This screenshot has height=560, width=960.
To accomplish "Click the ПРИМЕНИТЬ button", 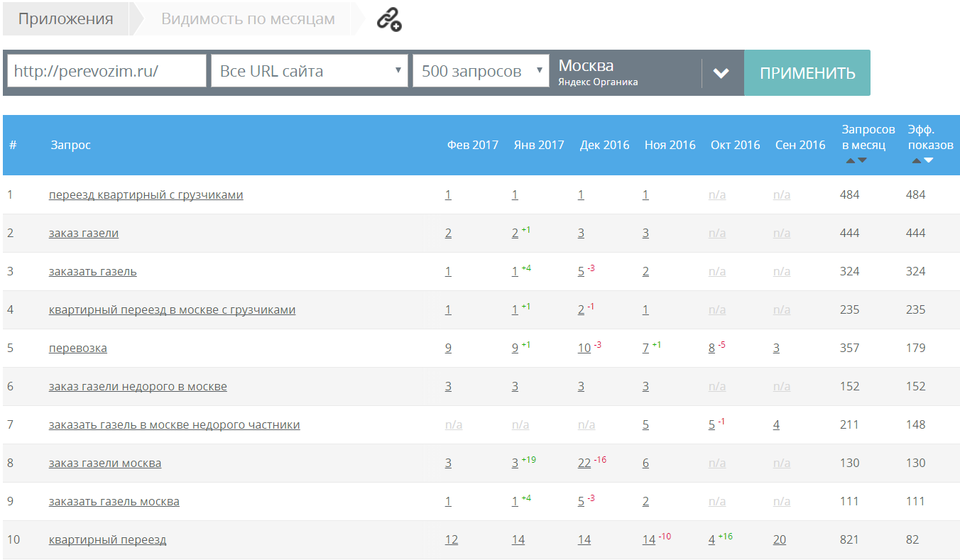I will coord(807,73).
